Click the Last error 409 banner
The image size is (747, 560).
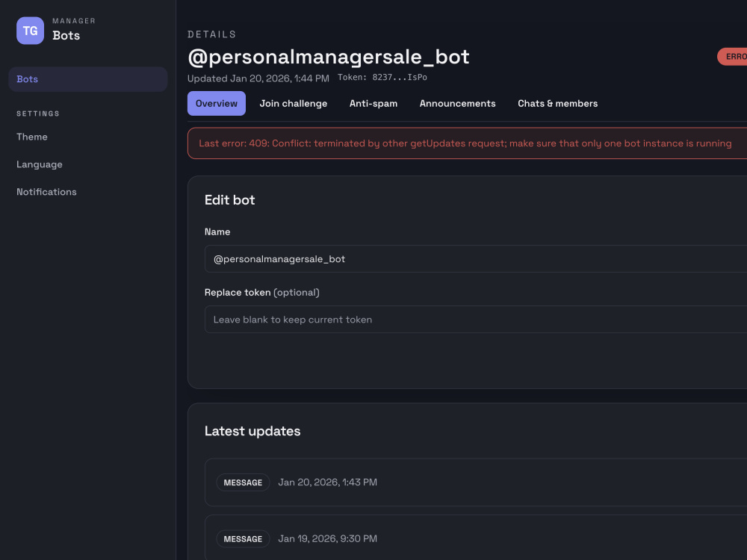(x=467, y=143)
